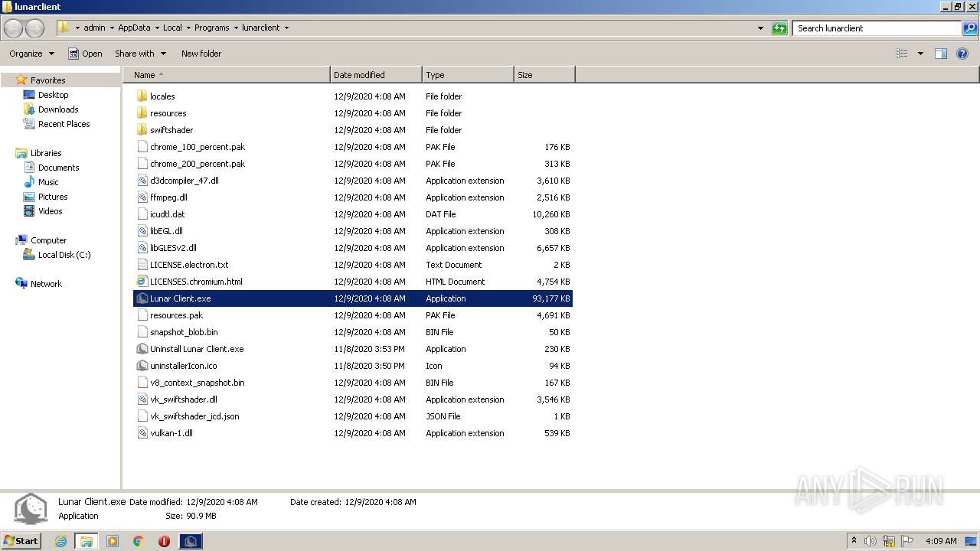The image size is (980, 551).
Task: Open the view options dropdown arrow
Action: (x=920, y=54)
